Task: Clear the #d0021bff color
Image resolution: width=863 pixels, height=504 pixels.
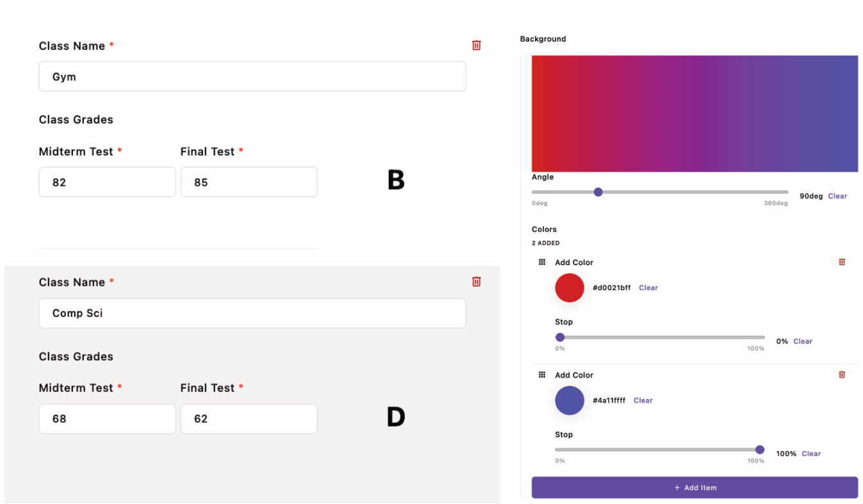Action: [x=648, y=288]
